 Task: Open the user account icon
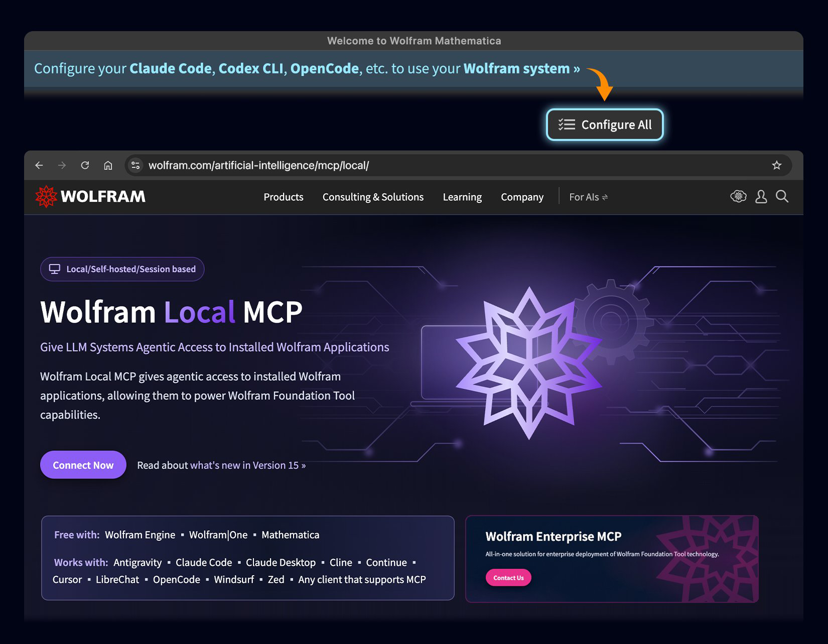click(761, 197)
